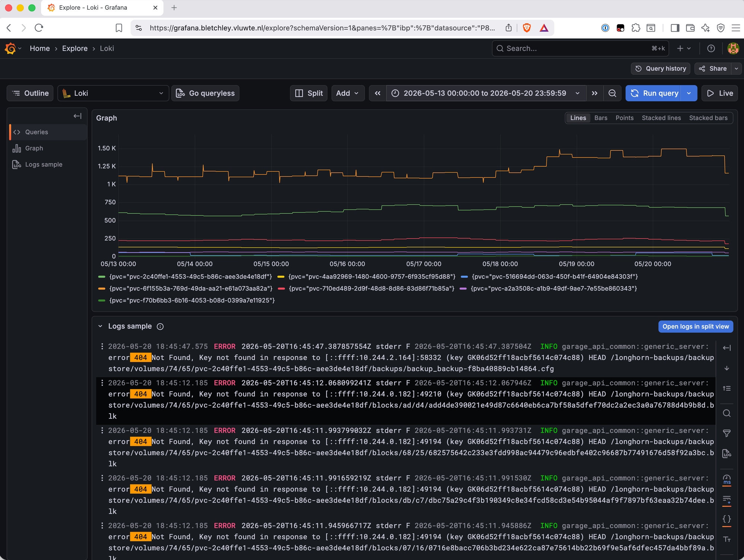Go to Home breadcrumb
This screenshot has width=744, height=560.
click(x=40, y=48)
